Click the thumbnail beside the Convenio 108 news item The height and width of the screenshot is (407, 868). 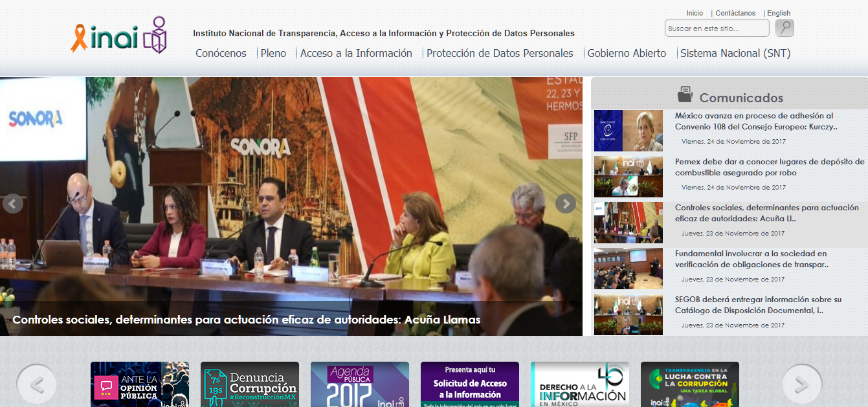tap(629, 131)
